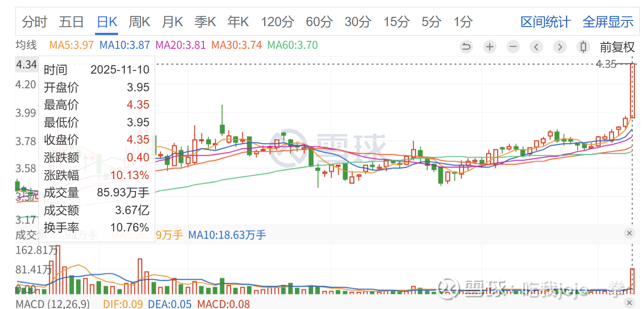Open the 五日 five-day chart tab
The image size is (644, 309).
71,22
